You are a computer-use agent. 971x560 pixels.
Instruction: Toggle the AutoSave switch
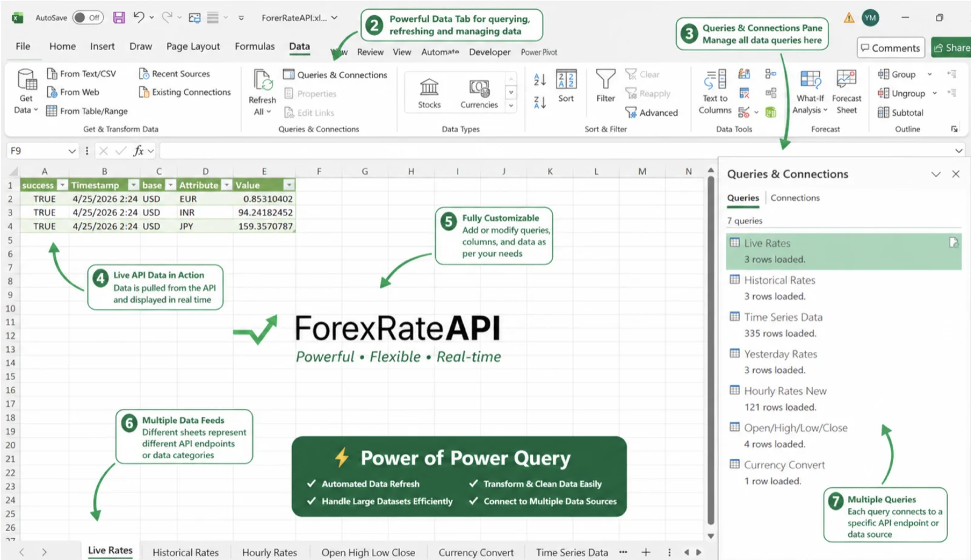coord(88,18)
